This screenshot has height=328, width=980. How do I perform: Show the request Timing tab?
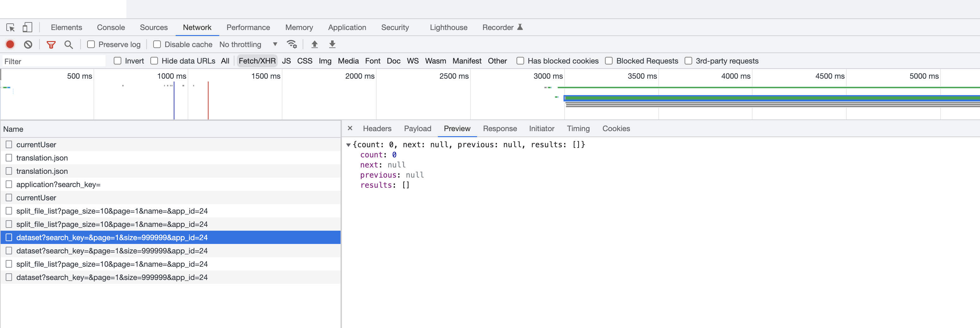[x=578, y=129]
